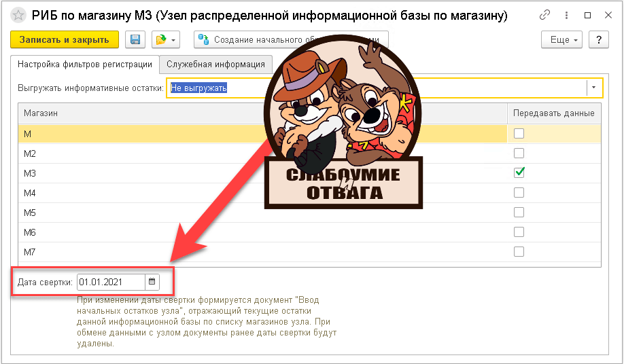Toggle Передавать данные checkbox for М4
624x364 pixels.
[x=519, y=192]
